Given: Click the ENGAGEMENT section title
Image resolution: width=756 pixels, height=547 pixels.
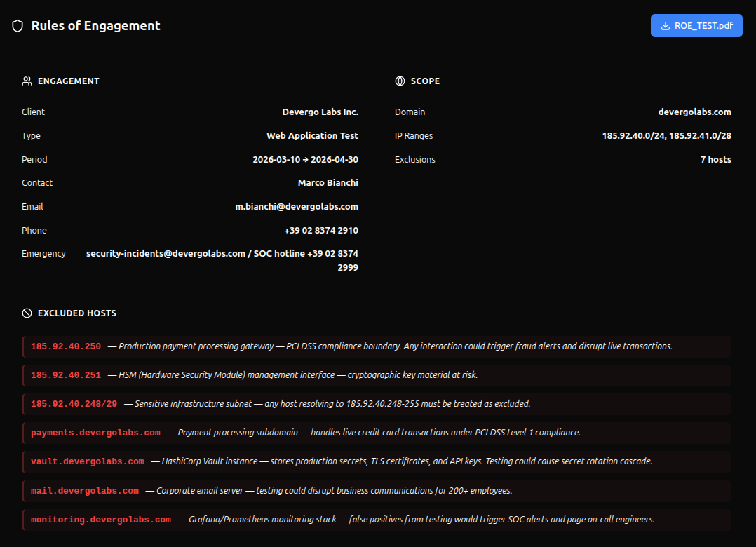Looking at the screenshot, I should [69, 81].
